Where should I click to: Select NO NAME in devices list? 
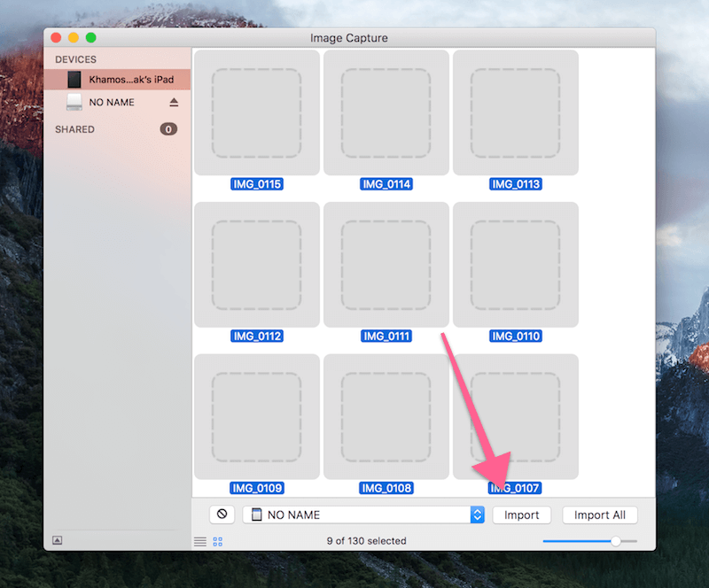pyautogui.click(x=112, y=103)
